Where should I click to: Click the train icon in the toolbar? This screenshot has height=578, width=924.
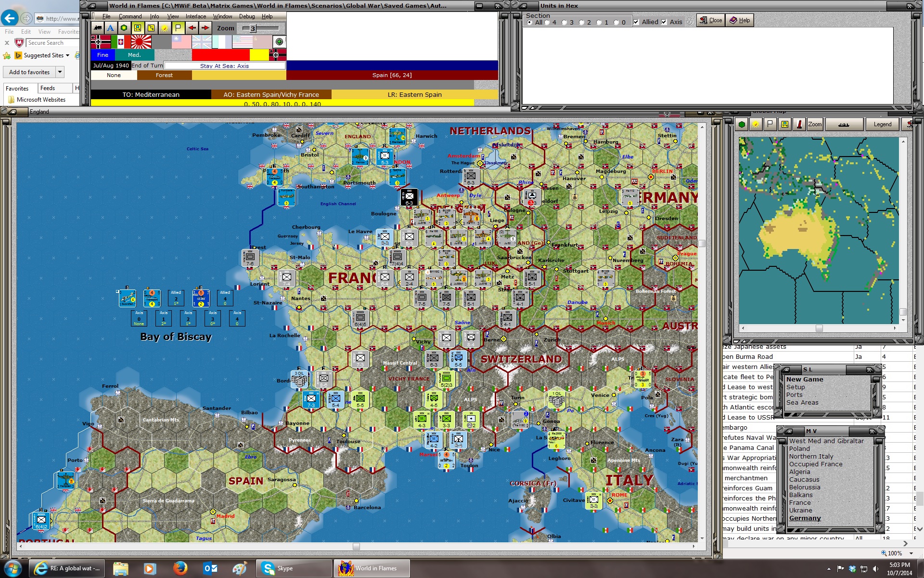98,28
